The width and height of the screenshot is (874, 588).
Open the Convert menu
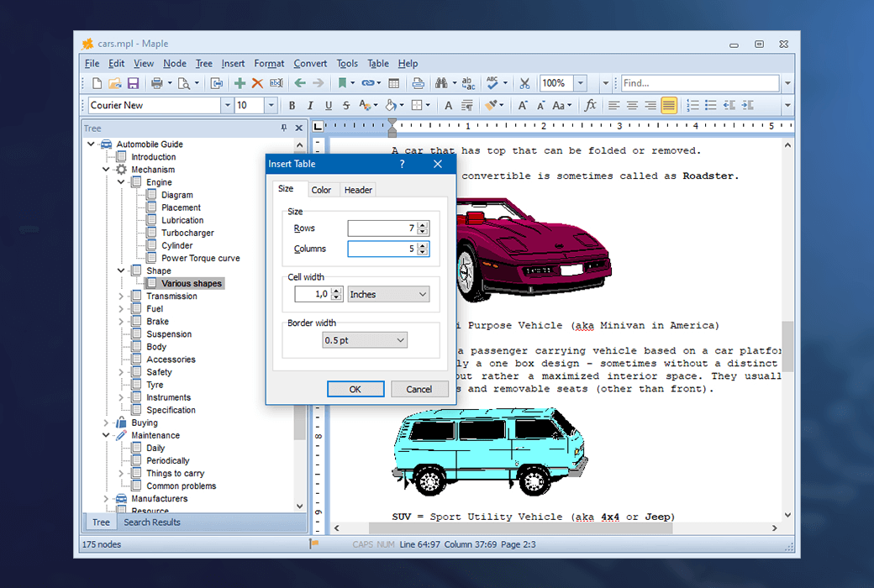310,64
